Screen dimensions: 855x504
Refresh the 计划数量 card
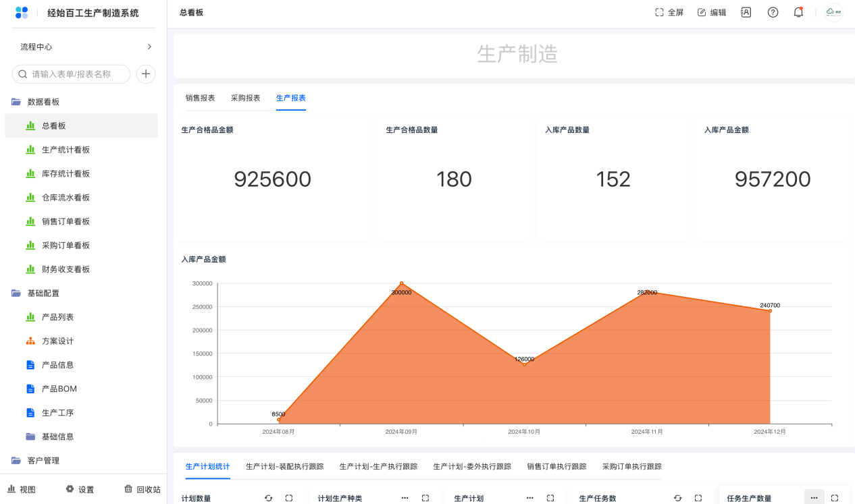point(268,498)
